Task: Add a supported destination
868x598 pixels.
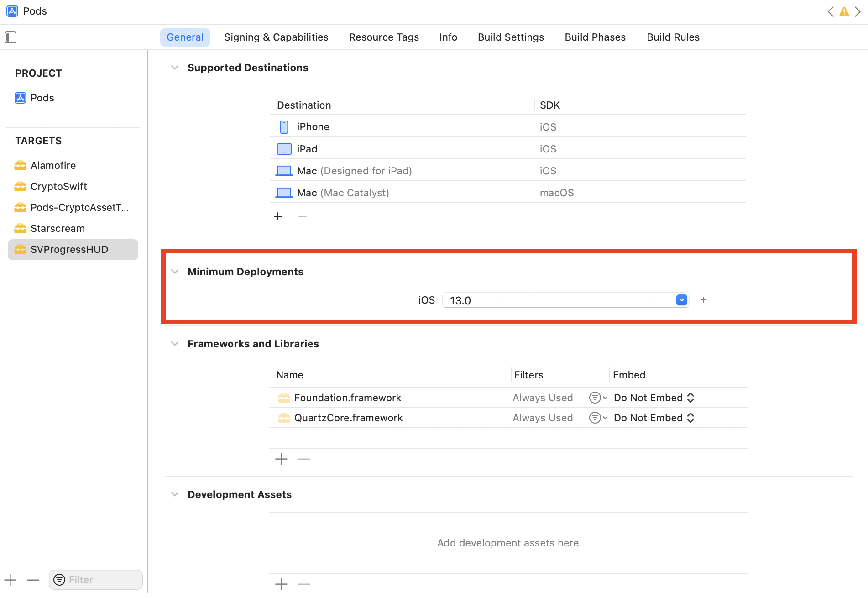Action: (x=278, y=216)
